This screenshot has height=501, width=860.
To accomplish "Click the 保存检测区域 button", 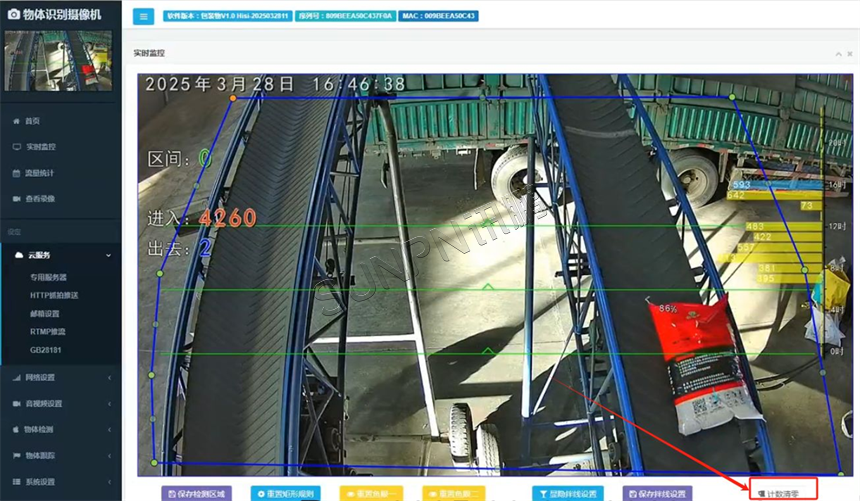I will tap(197, 493).
